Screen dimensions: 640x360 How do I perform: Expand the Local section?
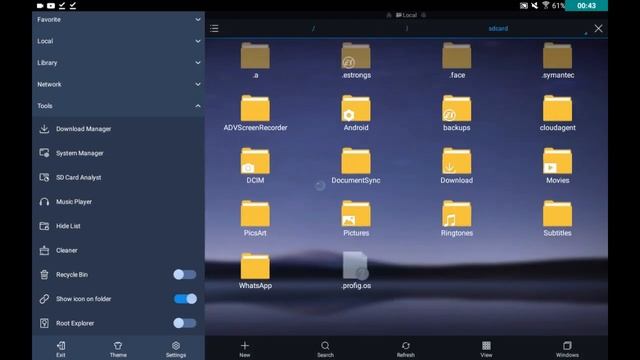click(118, 41)
